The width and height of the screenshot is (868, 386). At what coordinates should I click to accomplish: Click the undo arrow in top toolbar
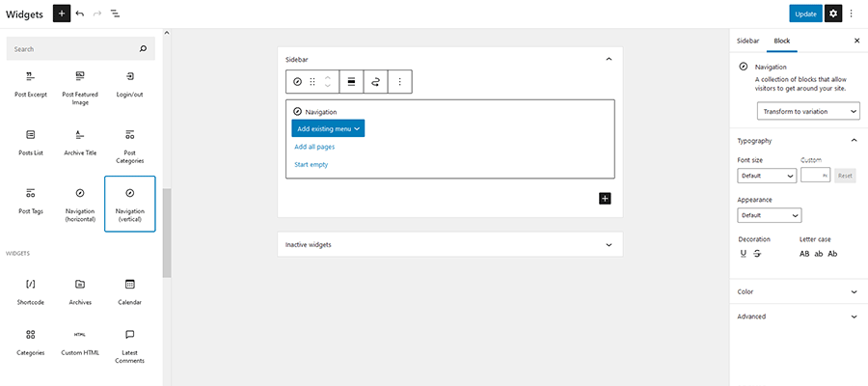click(x=79, y=14)
